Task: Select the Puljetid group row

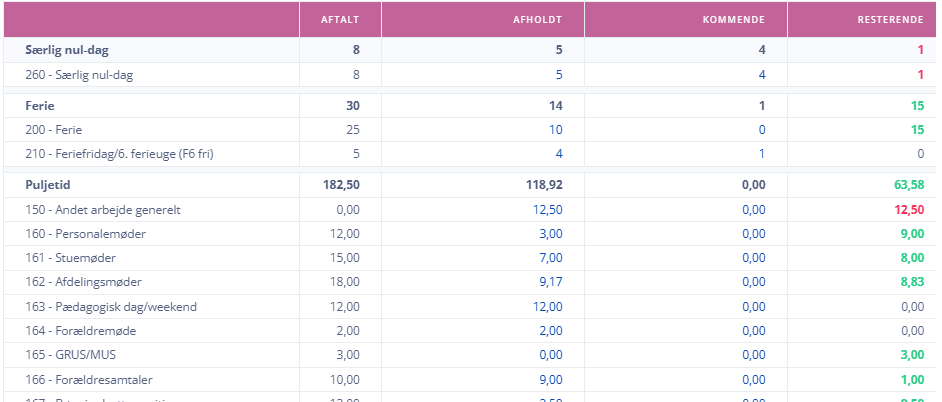Action: pyautogui.click(x=470, y=185)
